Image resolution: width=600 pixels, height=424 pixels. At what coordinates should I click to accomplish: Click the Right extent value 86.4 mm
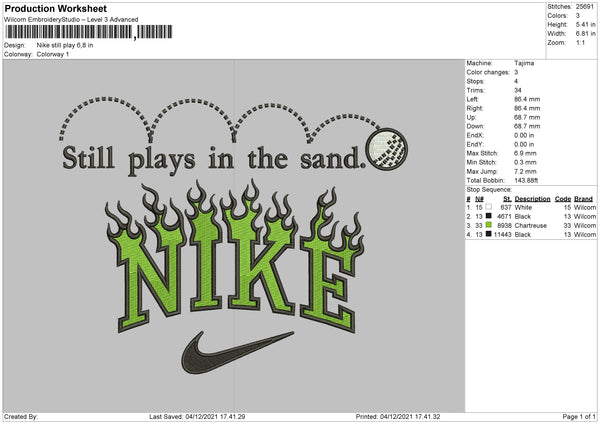click(527, 108)
